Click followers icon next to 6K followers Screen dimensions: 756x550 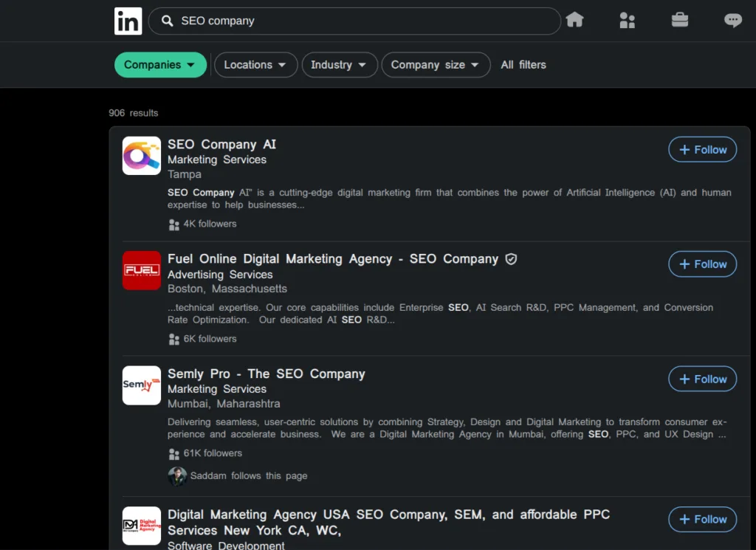click(174, 339)
